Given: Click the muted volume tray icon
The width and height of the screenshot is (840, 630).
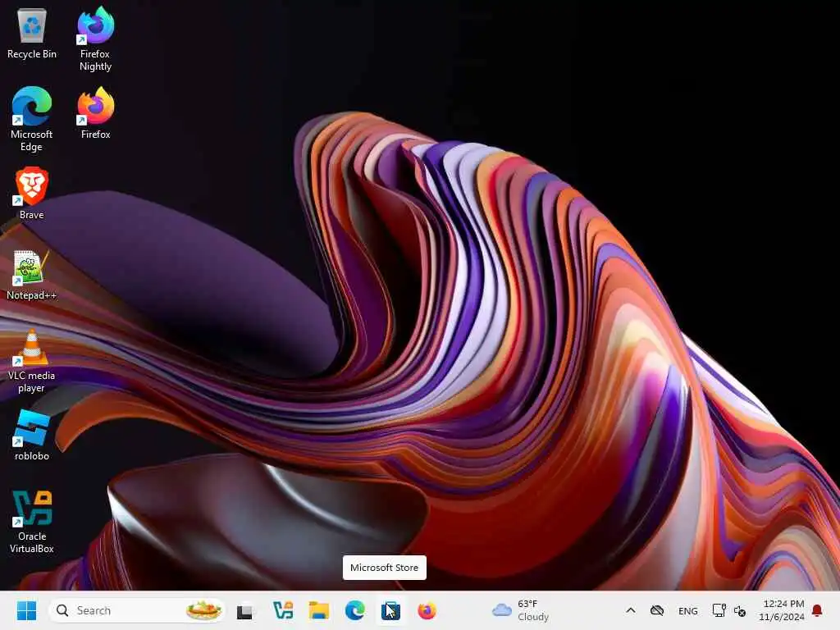Looking at the screenshot, I should (x=741, y=610).
